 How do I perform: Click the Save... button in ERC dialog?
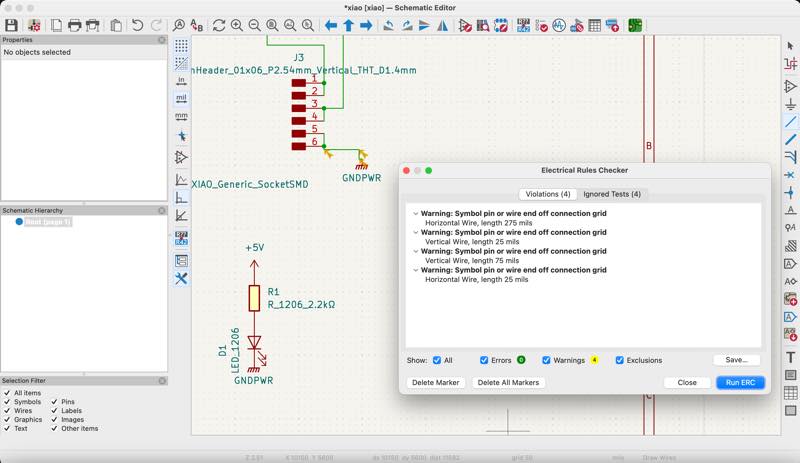[x=736, y=360]
